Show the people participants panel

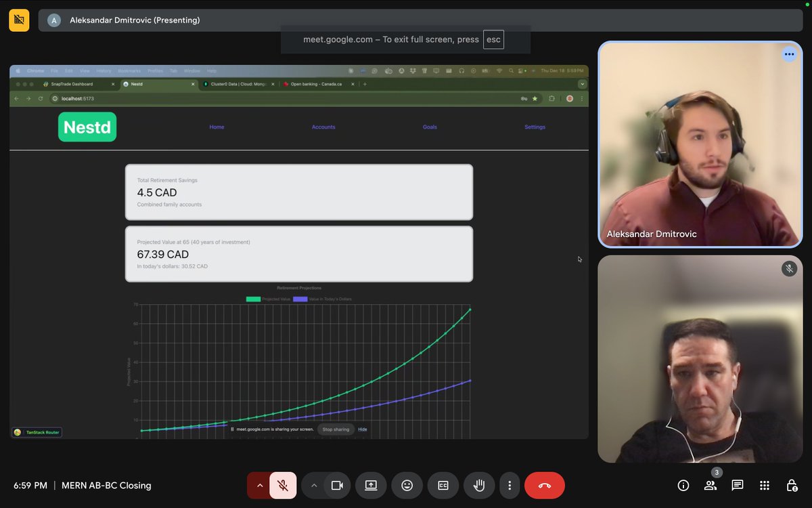710,485
